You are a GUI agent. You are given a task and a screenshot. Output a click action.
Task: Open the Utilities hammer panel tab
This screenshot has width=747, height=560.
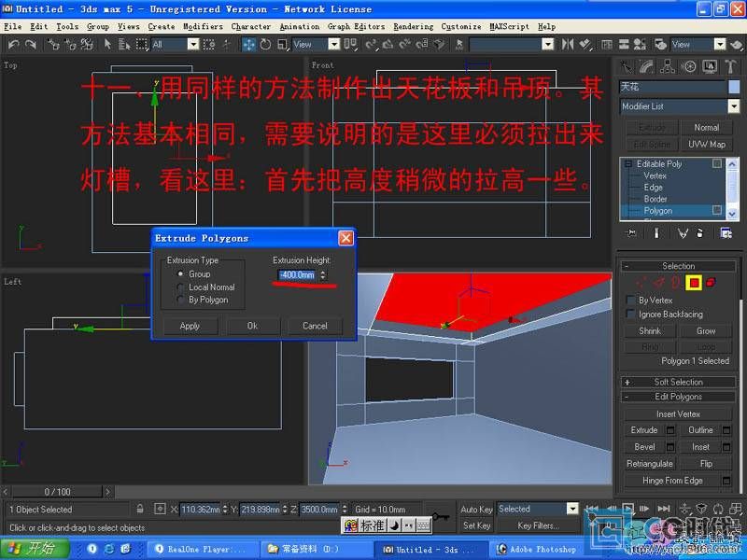point(731,66)
